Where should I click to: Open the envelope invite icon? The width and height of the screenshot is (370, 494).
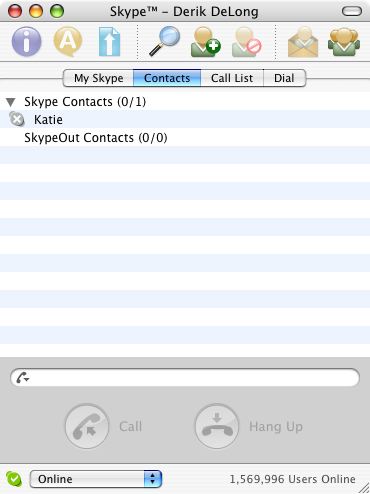point(303,42)
